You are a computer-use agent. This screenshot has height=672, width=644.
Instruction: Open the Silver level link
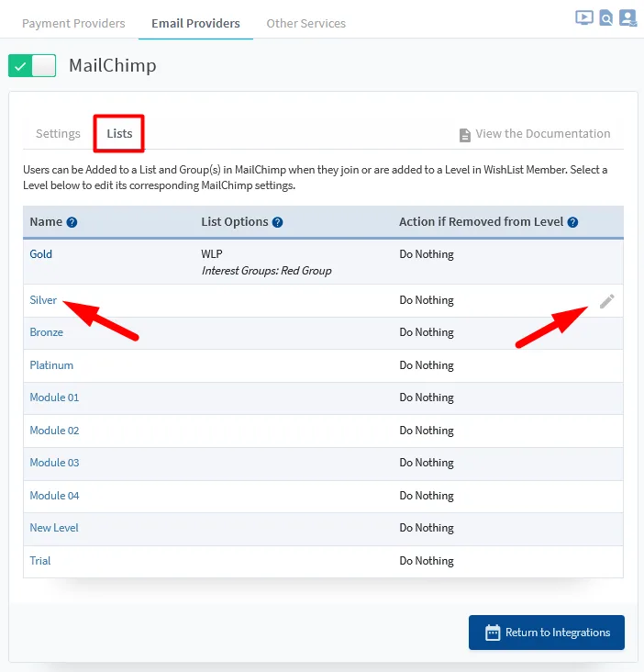(x=43, y=300)
